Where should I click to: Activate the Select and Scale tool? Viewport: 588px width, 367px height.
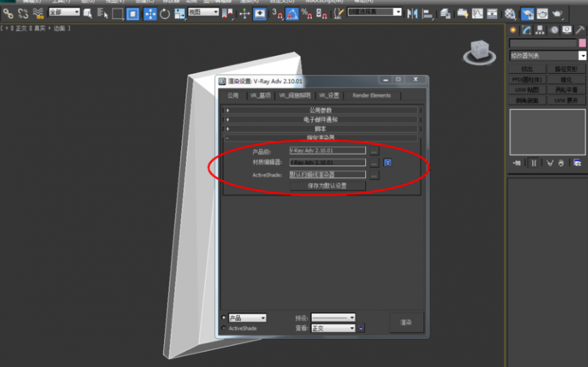pos(180,14)
